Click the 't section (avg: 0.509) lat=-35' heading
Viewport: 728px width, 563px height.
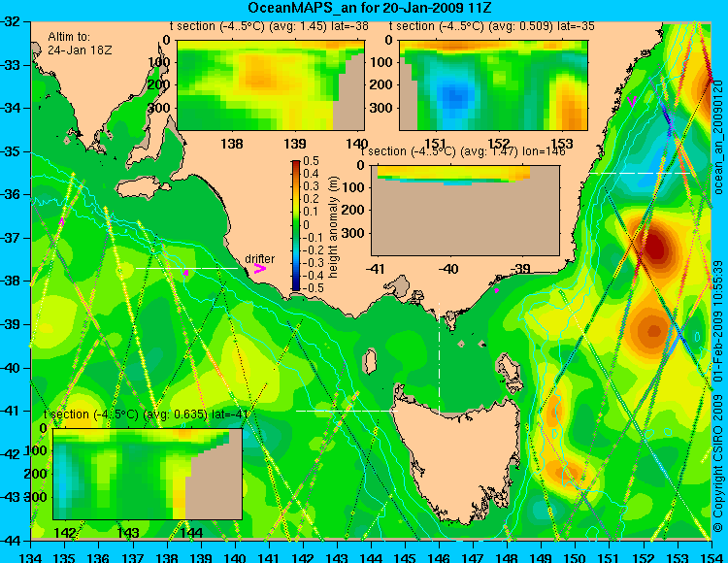[492, 26]
